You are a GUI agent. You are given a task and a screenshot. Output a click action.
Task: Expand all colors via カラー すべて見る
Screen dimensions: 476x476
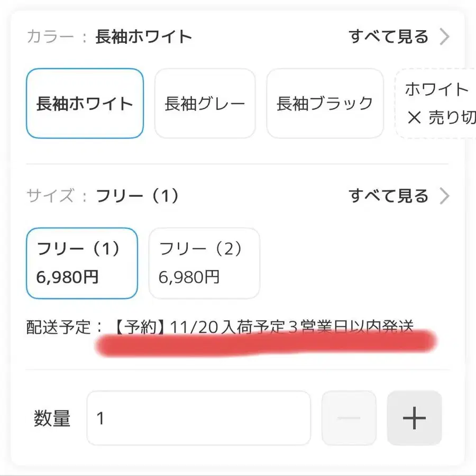(x=390, y=36)
